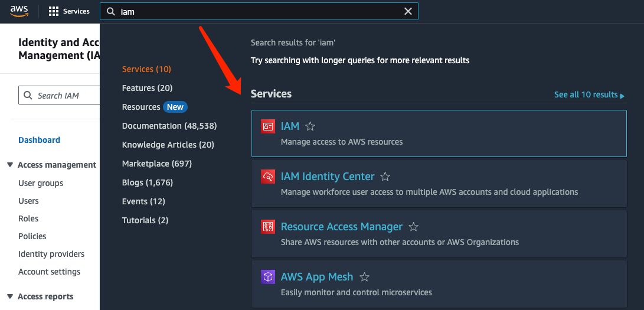Favorite IAM with its star icon
This screenshot has height=310, width=644.
(310, 126)
